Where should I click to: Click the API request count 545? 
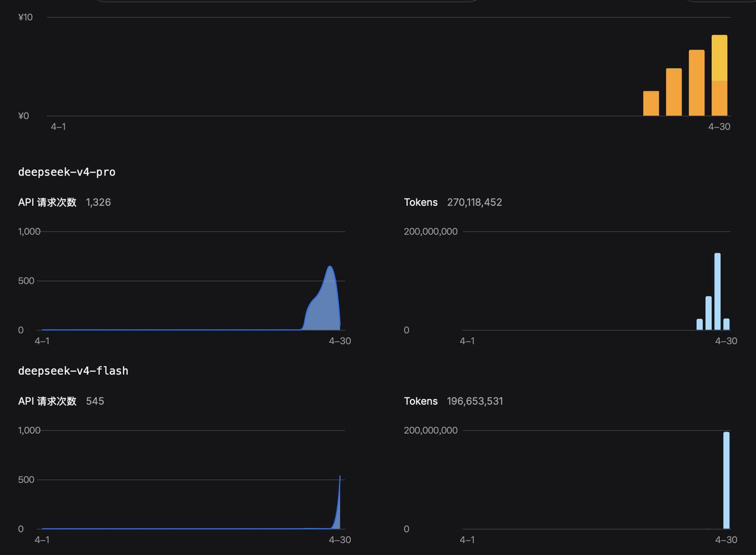pos(94,401)
